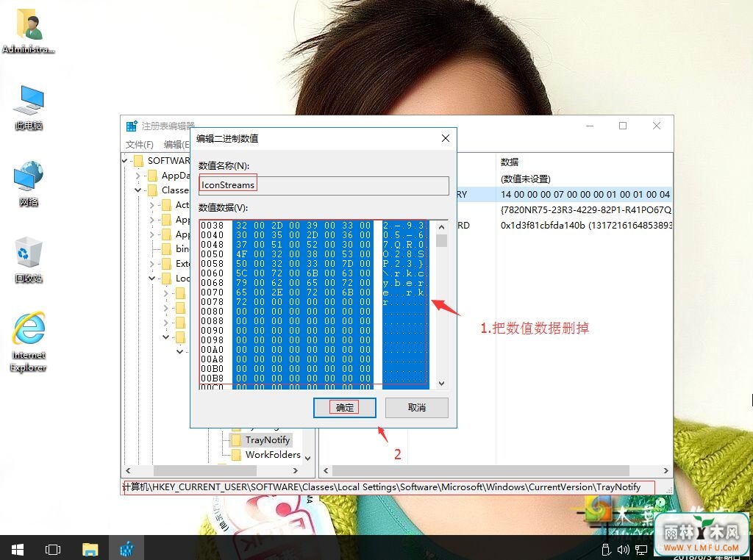Open the Windows Start menu
753x560 pixels.
click(x=18, y=548)
